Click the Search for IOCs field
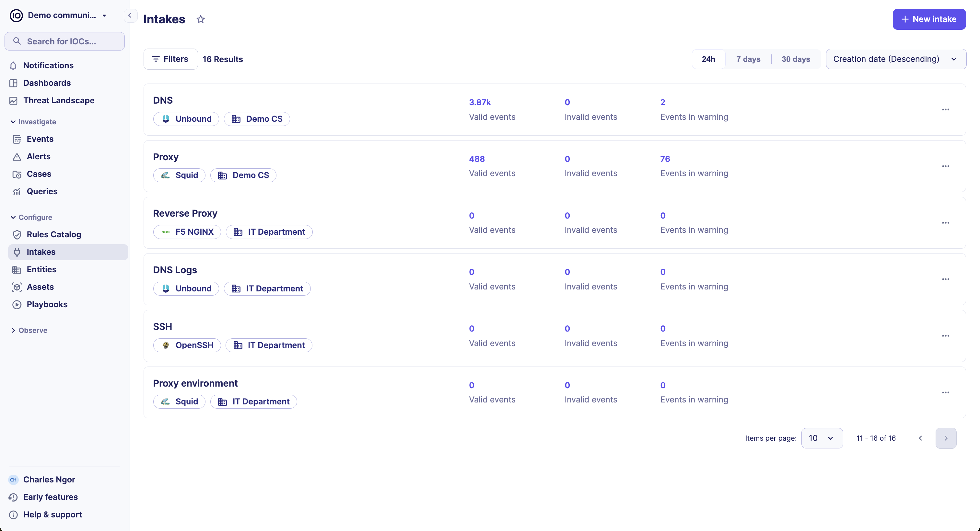The height and width of the screenshot is (531, 980). click(64, 41)
